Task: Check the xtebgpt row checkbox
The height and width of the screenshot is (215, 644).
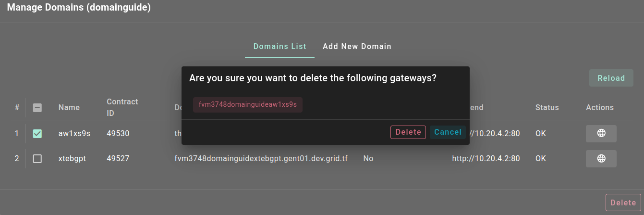Action: click(x=37, y=158)
